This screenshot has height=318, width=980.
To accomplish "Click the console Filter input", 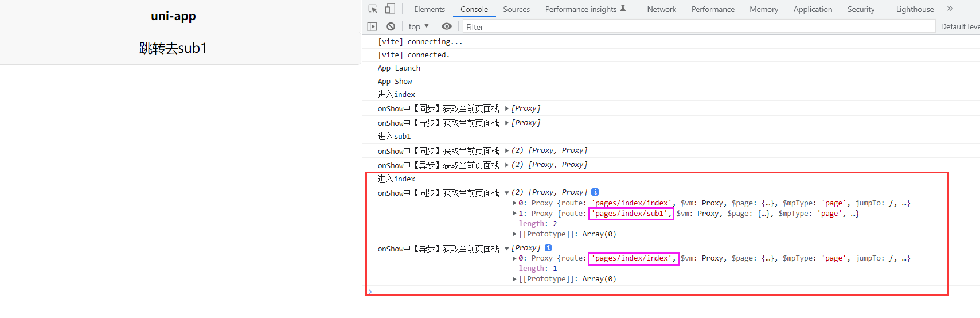I will pos(698,26).
